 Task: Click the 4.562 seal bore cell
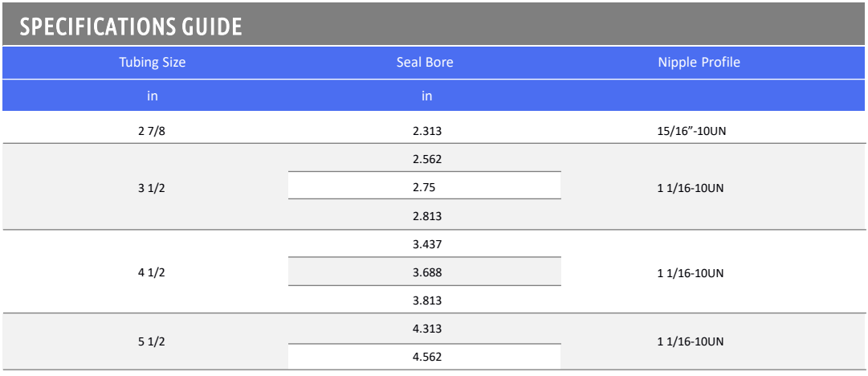tap(427, 357)
